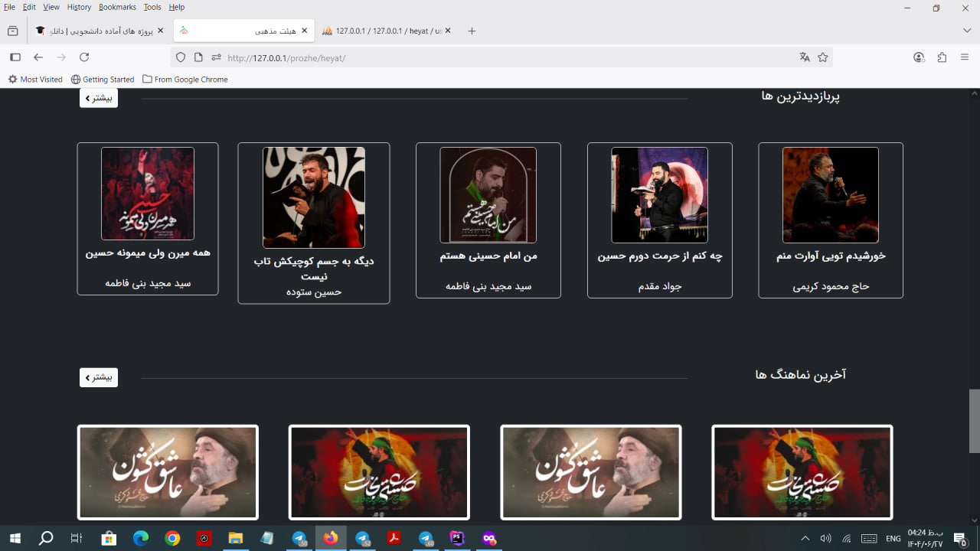Open Google Chrome from the taskbar

(x=172, y=539)
